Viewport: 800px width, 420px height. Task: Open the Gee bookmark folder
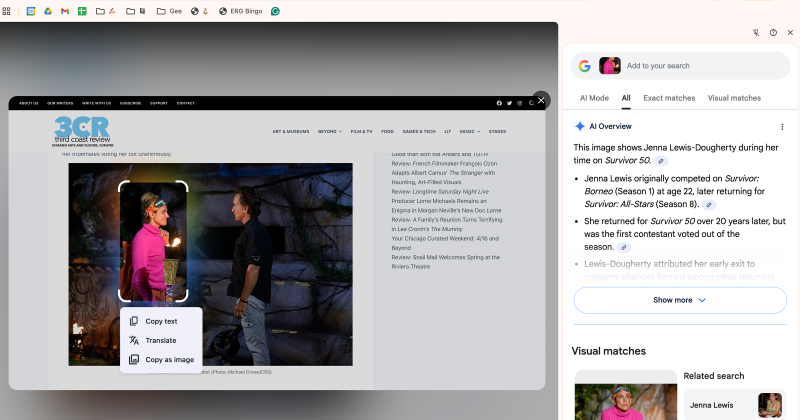(x=169, y=11)
